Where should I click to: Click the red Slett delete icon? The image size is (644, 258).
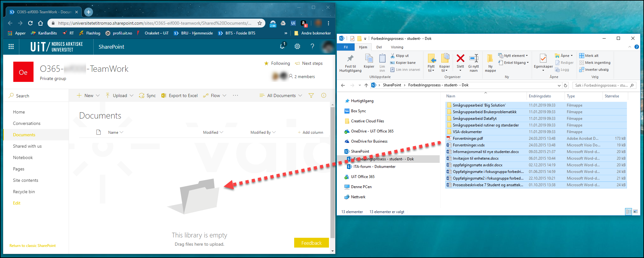(460, 59)
